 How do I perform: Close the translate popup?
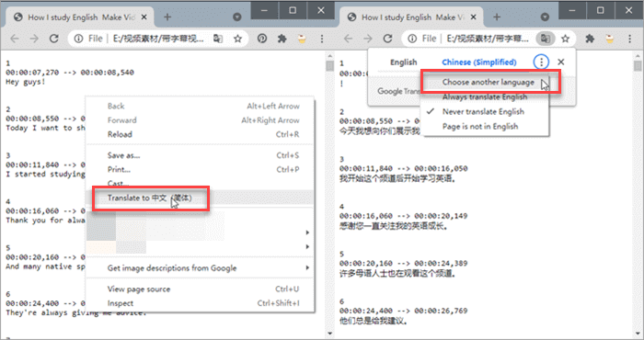(x=561, y=62)
